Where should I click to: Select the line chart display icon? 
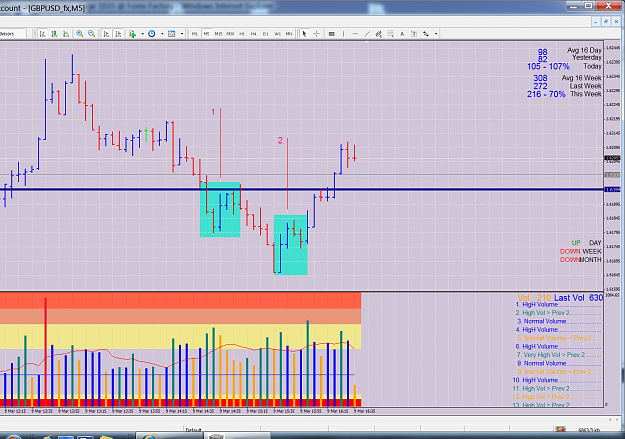[66, 34]
